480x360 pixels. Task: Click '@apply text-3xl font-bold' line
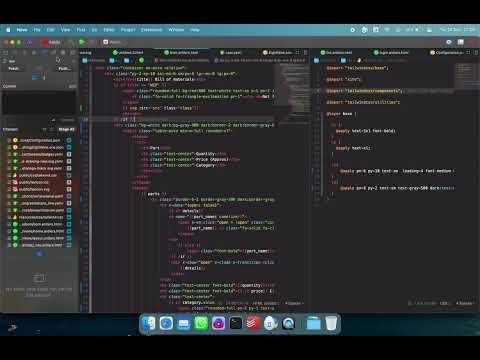point(365,131)
